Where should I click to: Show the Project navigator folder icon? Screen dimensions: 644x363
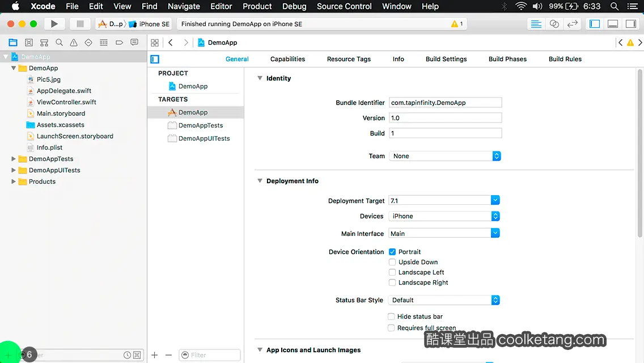pos(13,43)
